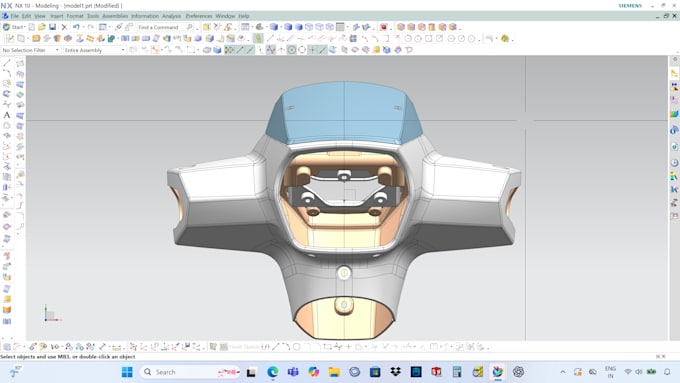Click the Arc tool in left toolbar
The height and width of the screenshot is (383, 680).
(7, 73)
